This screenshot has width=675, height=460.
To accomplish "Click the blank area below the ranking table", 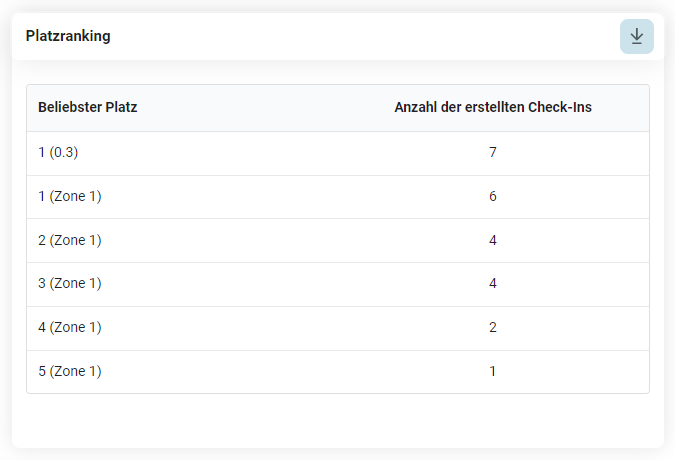I will (337, 420).
